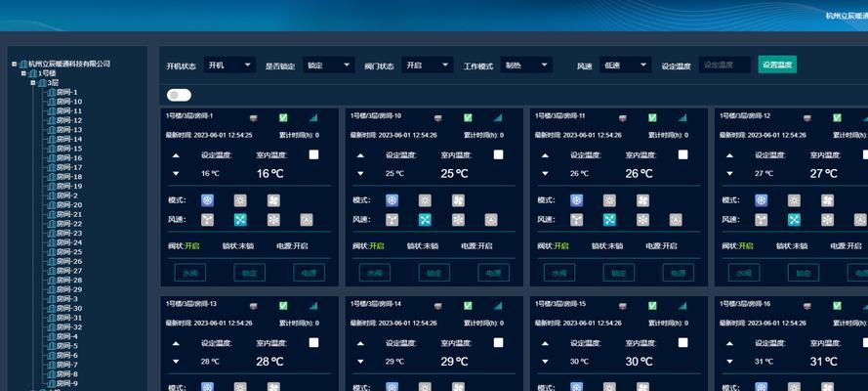Click 水阀 button in 房间-1 card

tap(189, 273)
